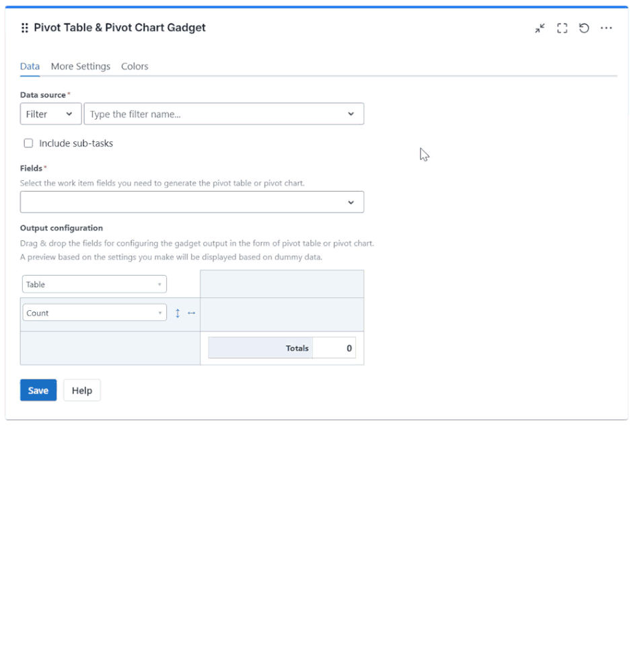Refresh the Pivot Table gadget
The height and width of the screenshot is (672, 633).
click(584, 28)
